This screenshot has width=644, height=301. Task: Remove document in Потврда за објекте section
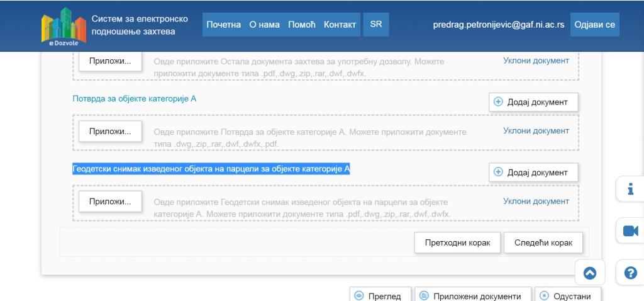point(536,131)
